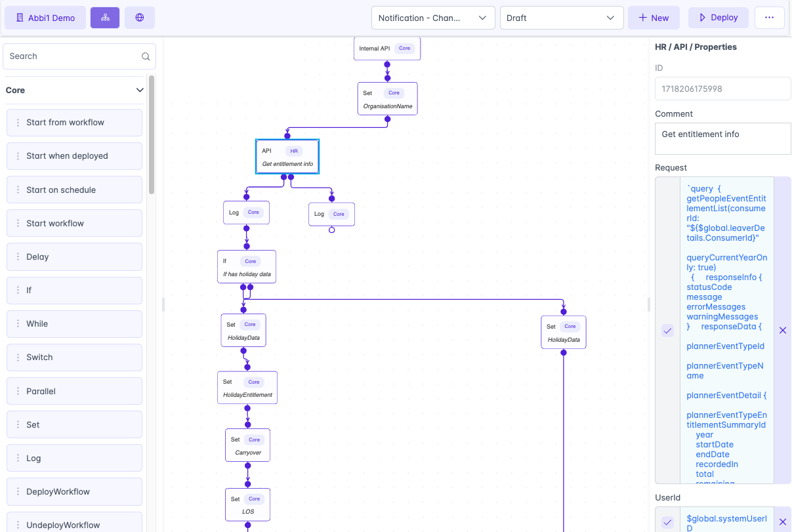Viewport: 792px width, 532px height.
Task: Click the Core badge on Internal API node
Action: 405,48
